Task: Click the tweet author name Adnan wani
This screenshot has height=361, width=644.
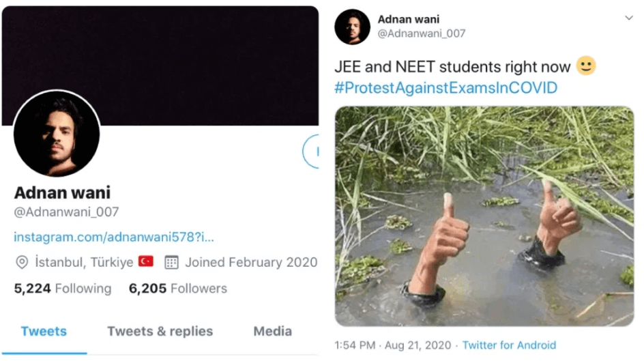Action: pos(409,19)
